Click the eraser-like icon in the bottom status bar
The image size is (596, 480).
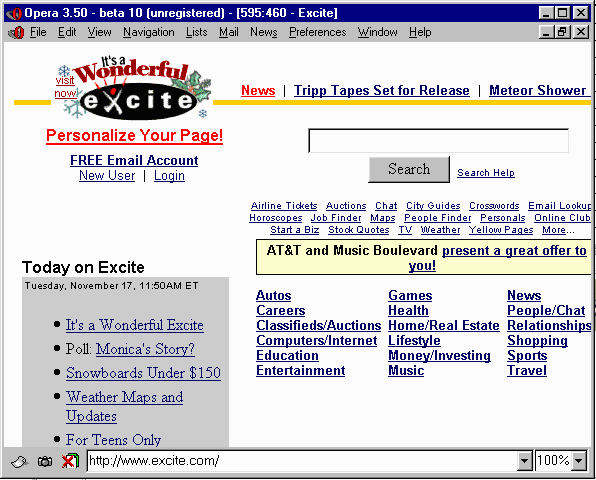(x=19, y=462)
